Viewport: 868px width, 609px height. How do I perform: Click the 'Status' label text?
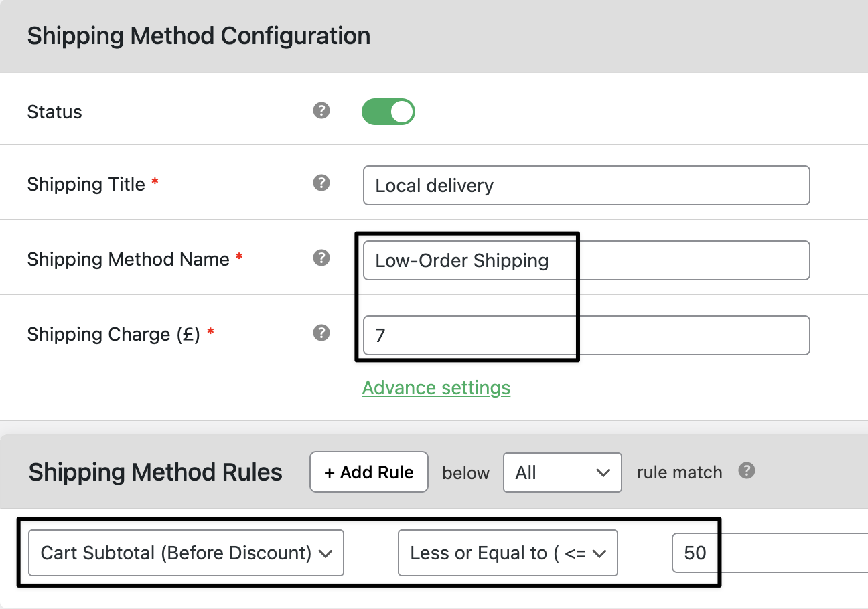coord(55,112)
